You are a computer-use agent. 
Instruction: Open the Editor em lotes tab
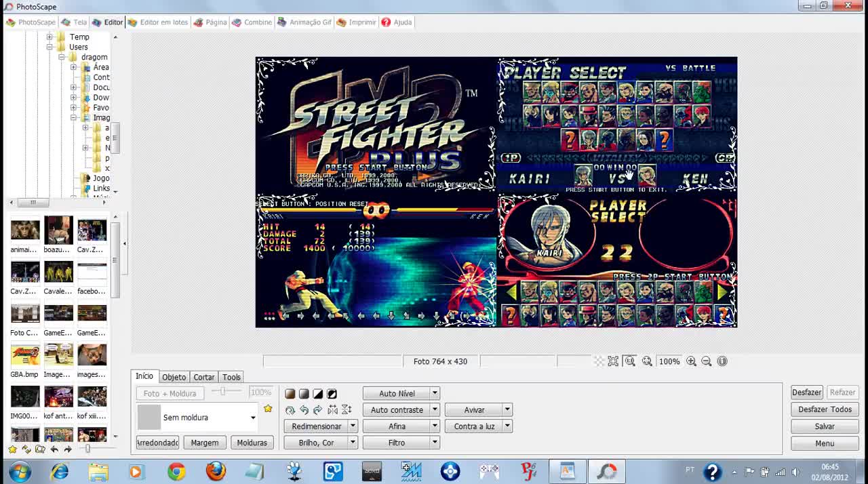(x=158, y=22)
